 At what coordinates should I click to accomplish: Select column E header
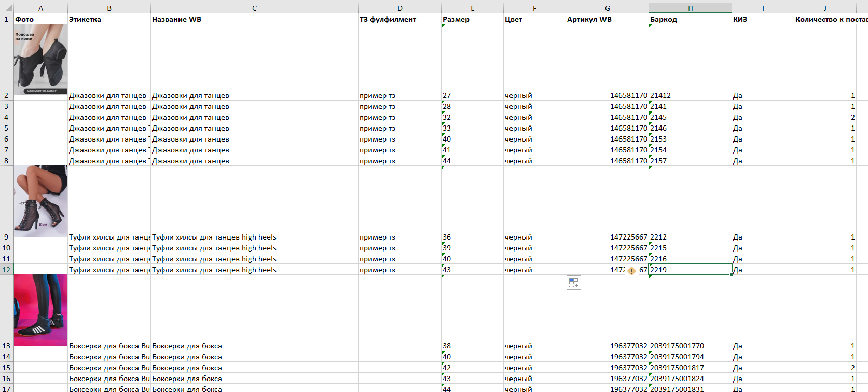[472, 8]
